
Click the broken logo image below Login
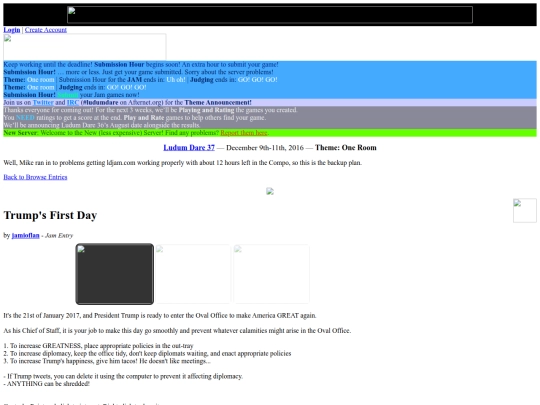point(85,47)
